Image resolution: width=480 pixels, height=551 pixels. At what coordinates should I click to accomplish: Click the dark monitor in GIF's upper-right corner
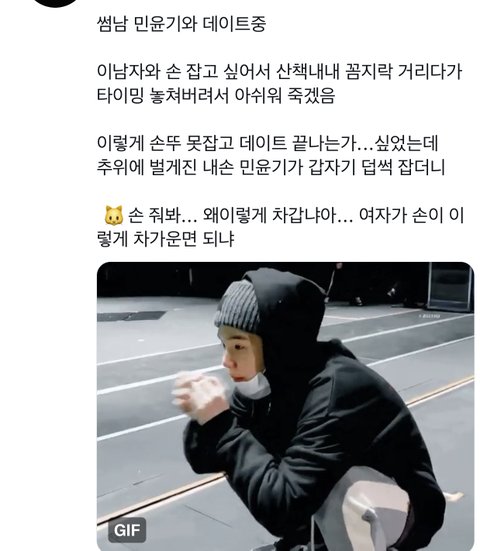click(x=450, y=287)
